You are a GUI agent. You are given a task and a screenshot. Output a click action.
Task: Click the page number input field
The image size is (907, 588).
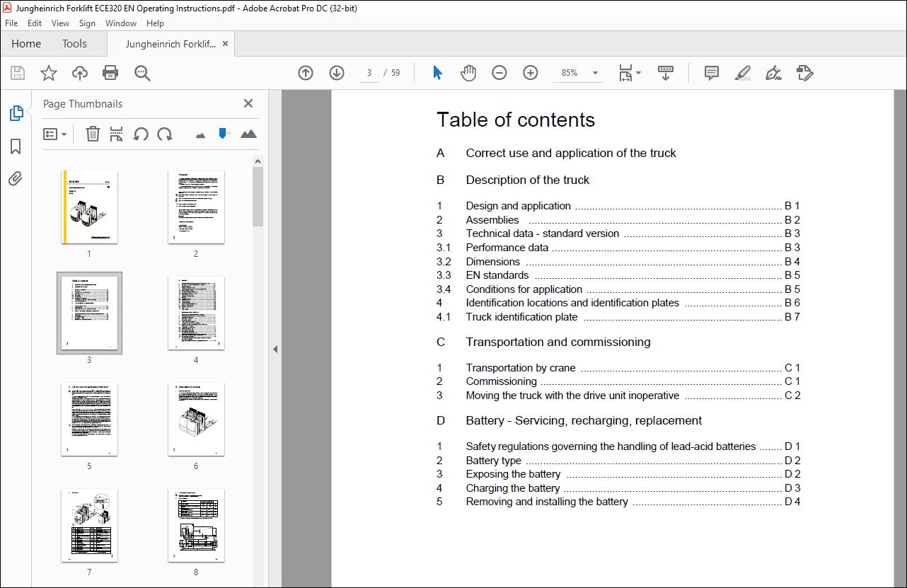[369, 73]
